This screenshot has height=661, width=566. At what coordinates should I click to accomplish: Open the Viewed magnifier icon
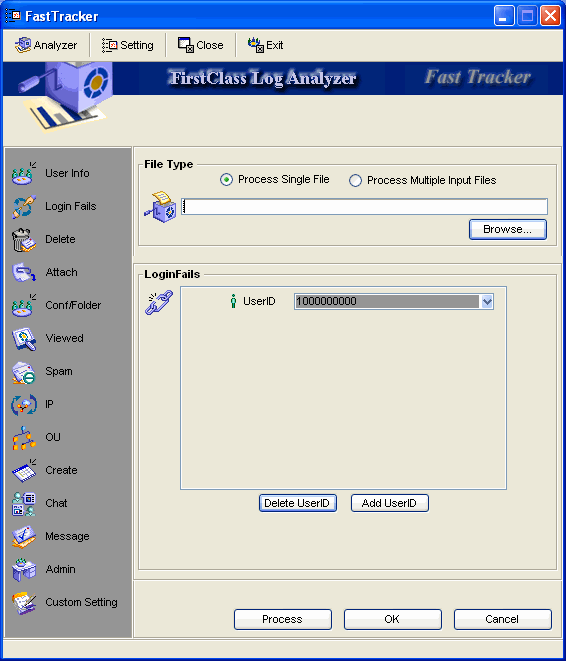[24, 339]
